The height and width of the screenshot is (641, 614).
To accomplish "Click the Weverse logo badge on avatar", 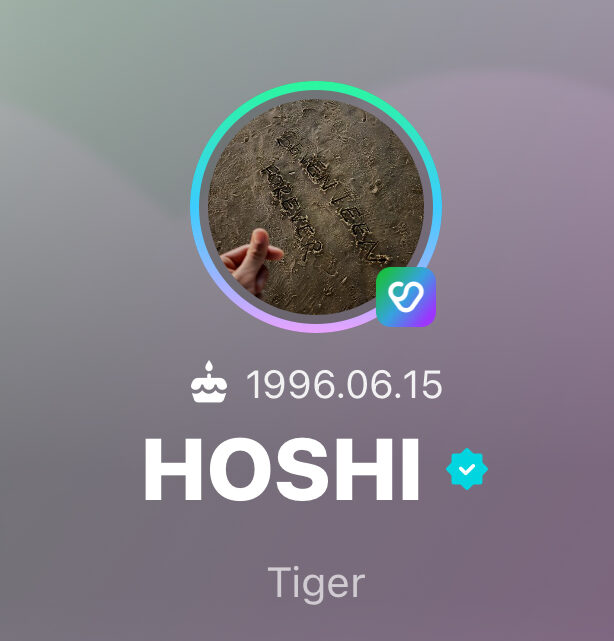I will 406,297.
